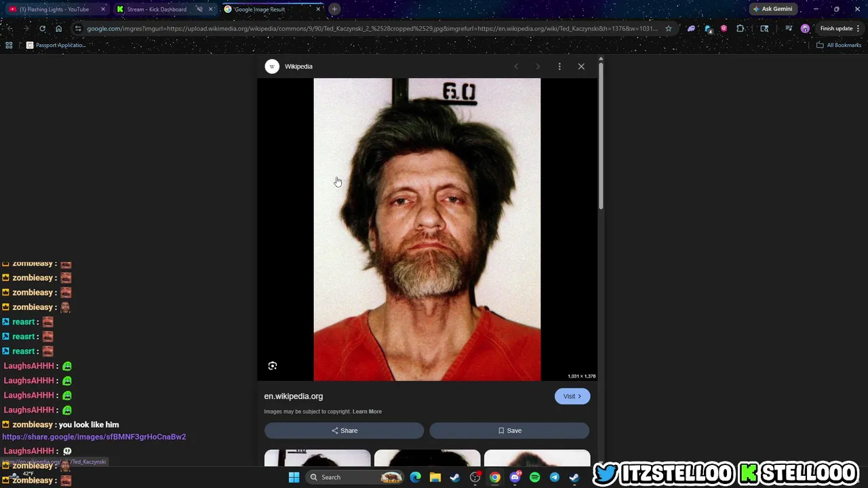Open File Explorer from the taskbar
Screen dimensions: 868x488
(x=435, y=477)
